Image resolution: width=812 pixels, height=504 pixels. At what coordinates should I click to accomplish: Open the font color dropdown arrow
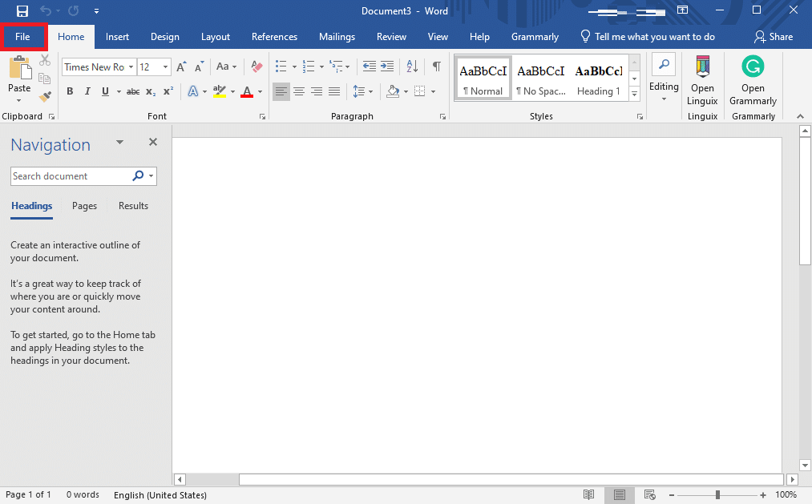pyautogui.click(x=260, y=92)
